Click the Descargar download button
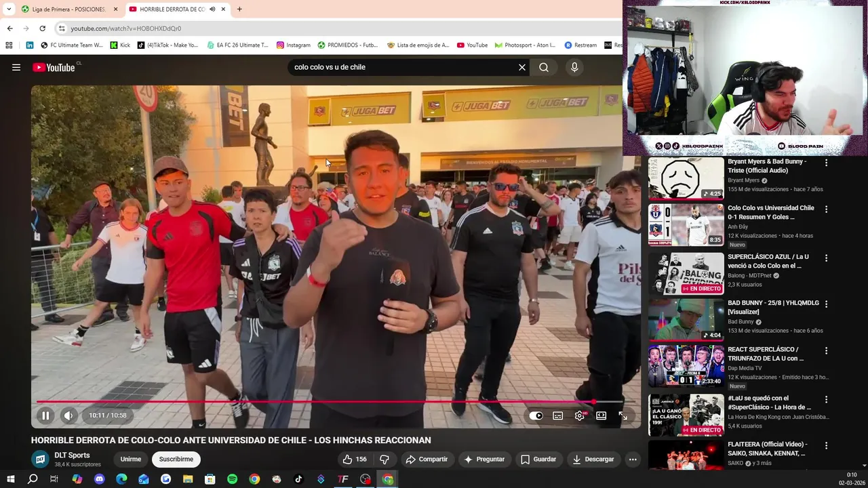This screenshot has height=488, width=868. [x=593, y=460]
